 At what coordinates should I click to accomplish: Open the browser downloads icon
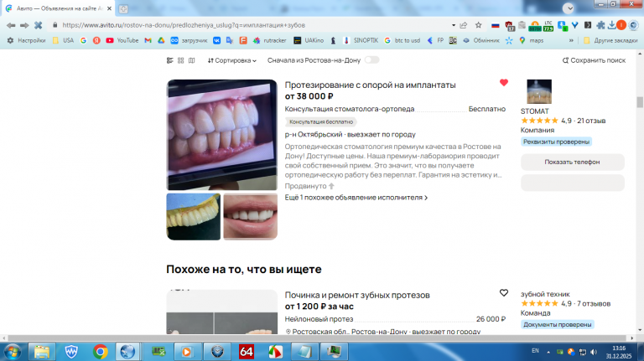click(x=611, y=25)
